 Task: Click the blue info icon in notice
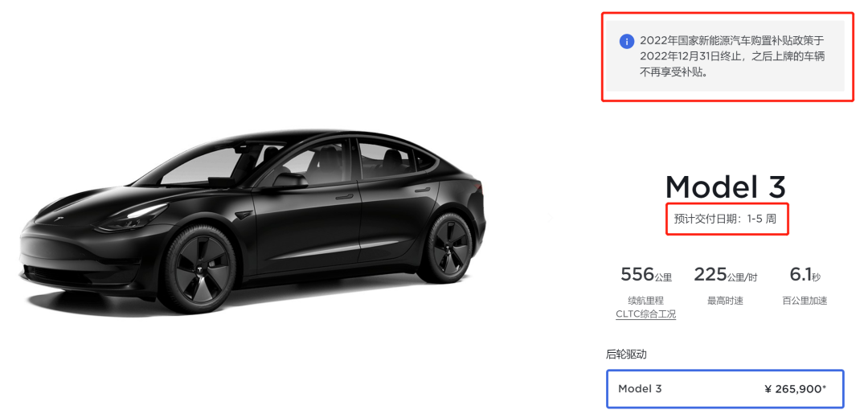pos(626,42)
